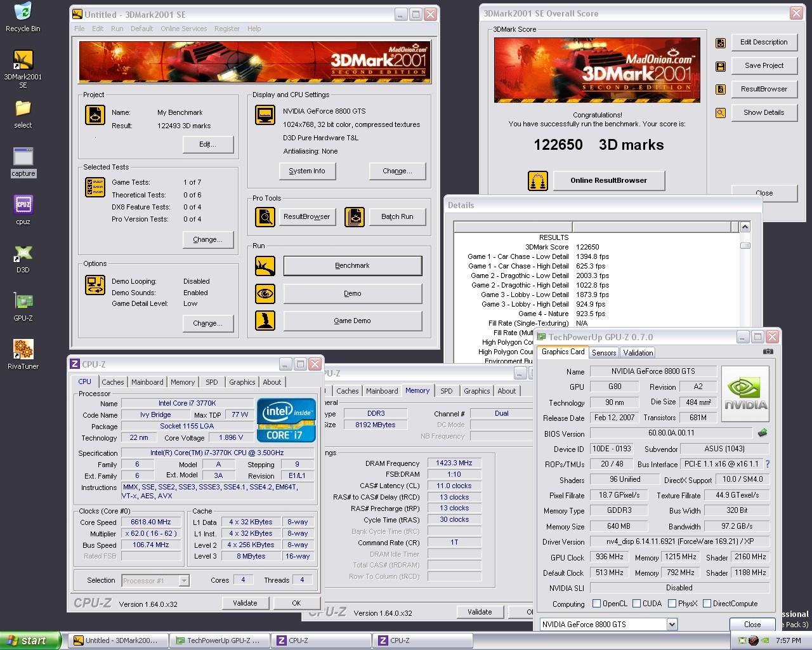Open the Help menu in 3DMark2001

[254, 29]
